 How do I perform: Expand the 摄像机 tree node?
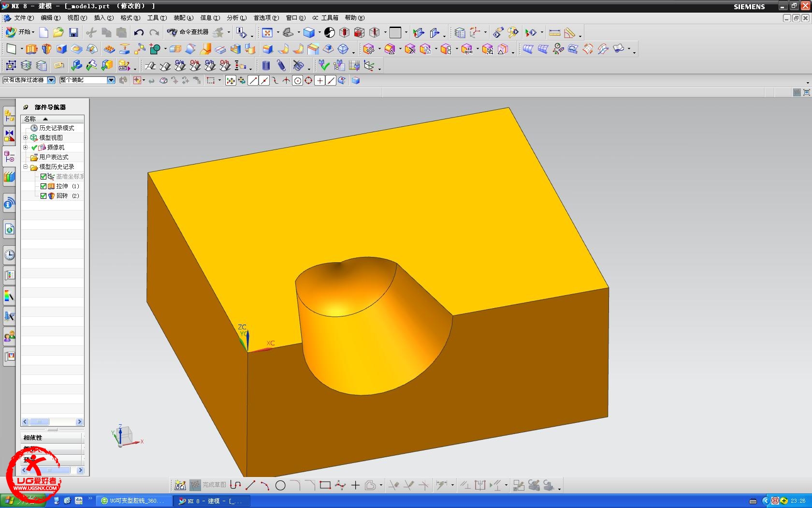(26, 147)
